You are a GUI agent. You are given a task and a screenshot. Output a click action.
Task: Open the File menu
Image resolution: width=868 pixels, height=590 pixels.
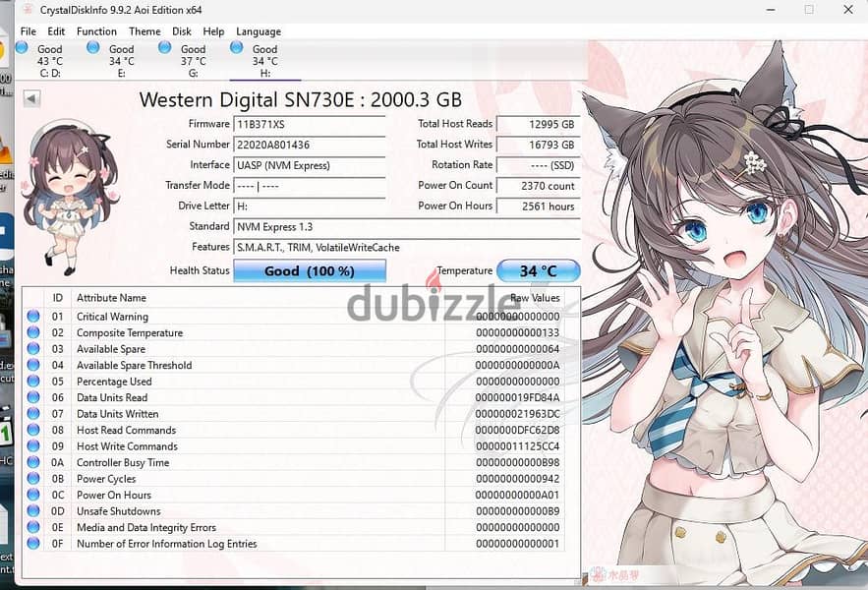tap(28, 31)
